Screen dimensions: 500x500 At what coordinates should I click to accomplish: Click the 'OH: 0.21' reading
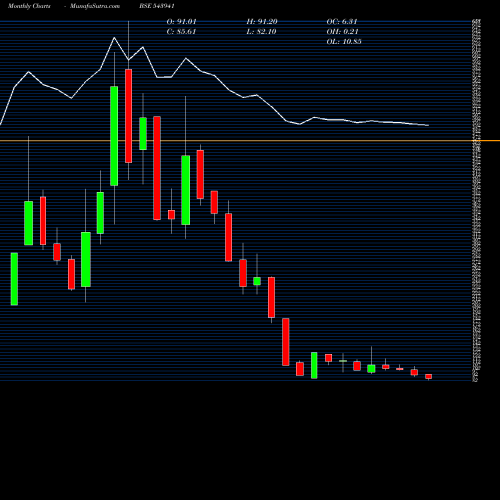pos(342,32)
